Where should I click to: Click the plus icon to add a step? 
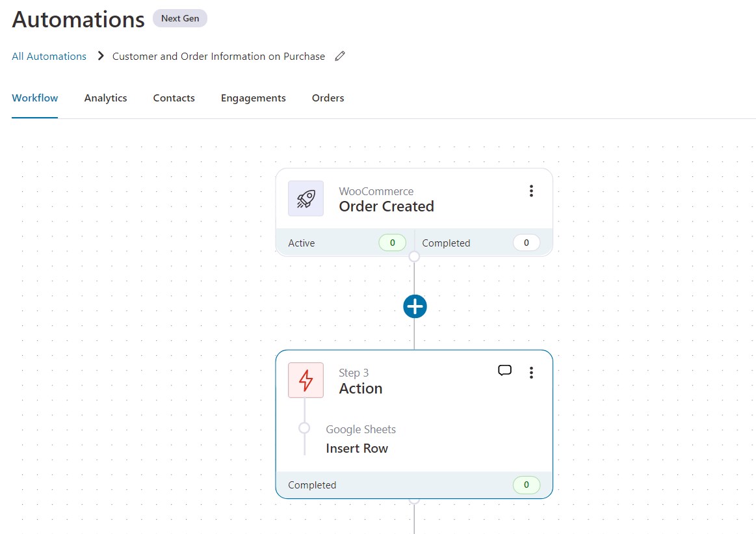(x=414, y=306)
